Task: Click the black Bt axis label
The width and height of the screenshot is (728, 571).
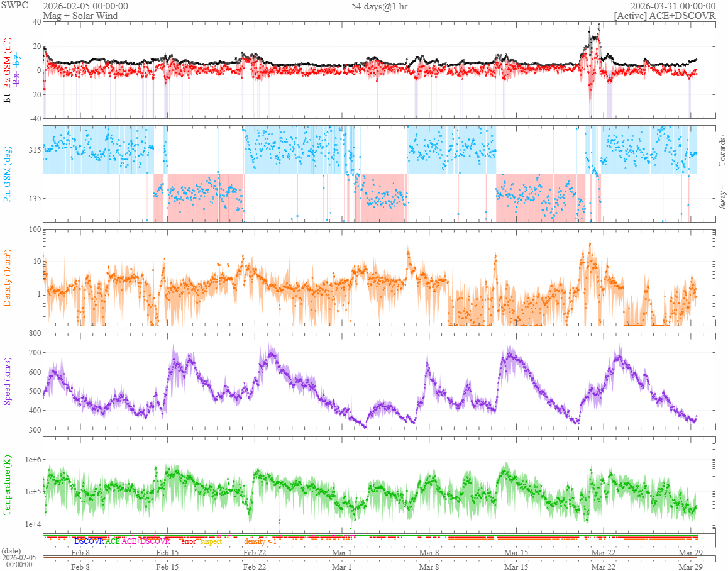Action: click(x=8, y=98)
